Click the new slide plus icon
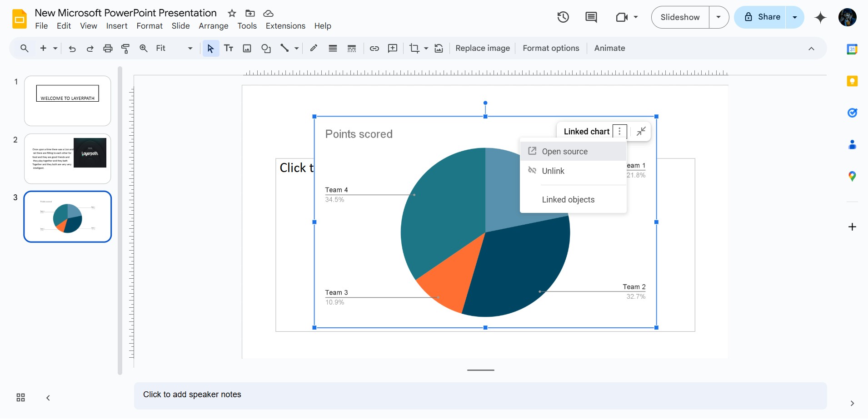Screen dimensions: 868x419 coord(44,48)
